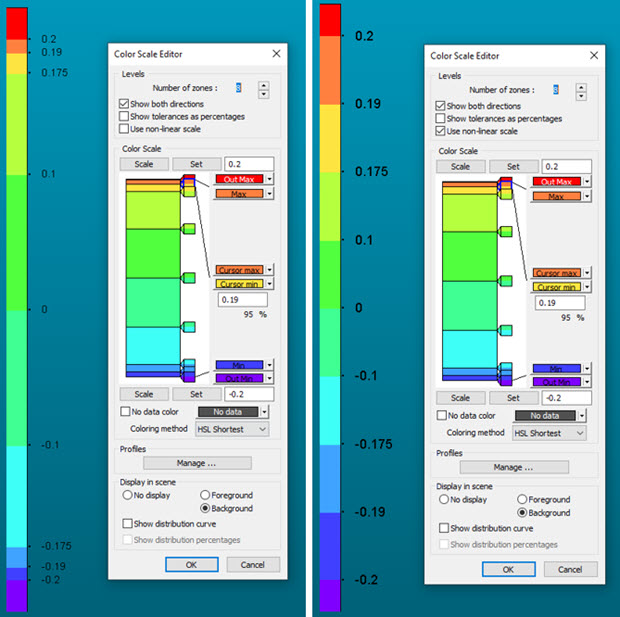Screen dimensions: 620x617
Task: Close the right Color Scale Editor dialog
Action: pos(594,57)
